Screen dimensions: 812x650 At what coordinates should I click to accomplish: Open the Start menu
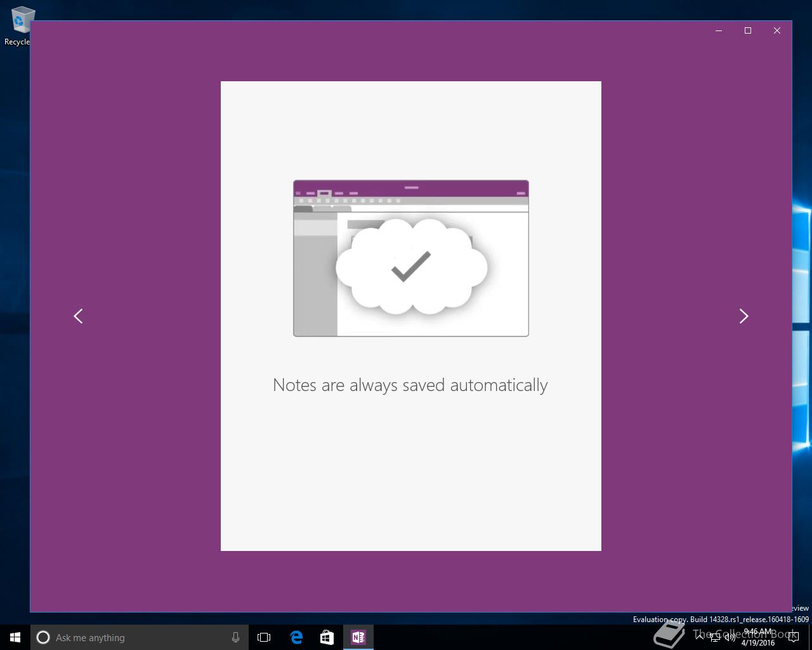tap(15, 637)
